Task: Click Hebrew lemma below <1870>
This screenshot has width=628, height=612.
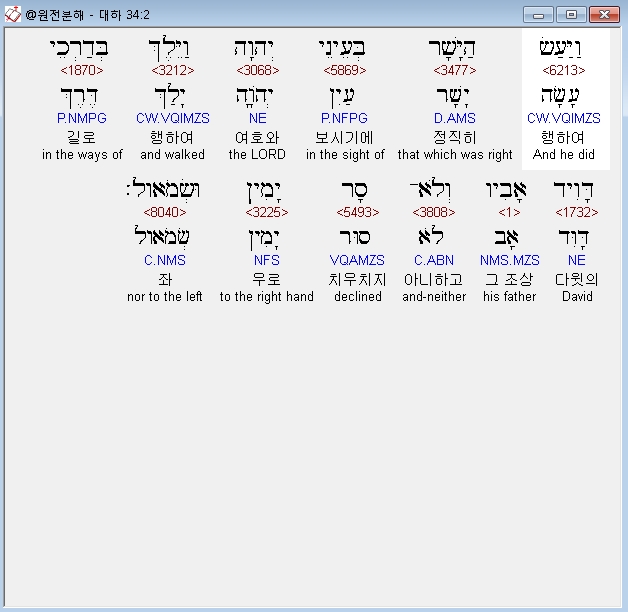Action: (79, 97)
